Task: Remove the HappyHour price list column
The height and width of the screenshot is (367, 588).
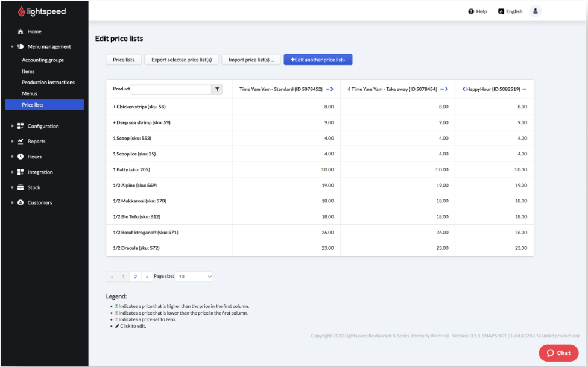Action: click(x=524, y=89)
